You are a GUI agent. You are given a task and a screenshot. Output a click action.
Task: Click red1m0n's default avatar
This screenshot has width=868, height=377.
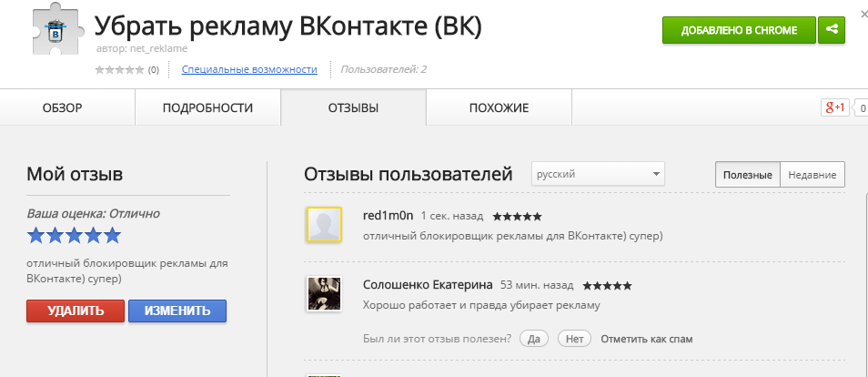(324, 225)
